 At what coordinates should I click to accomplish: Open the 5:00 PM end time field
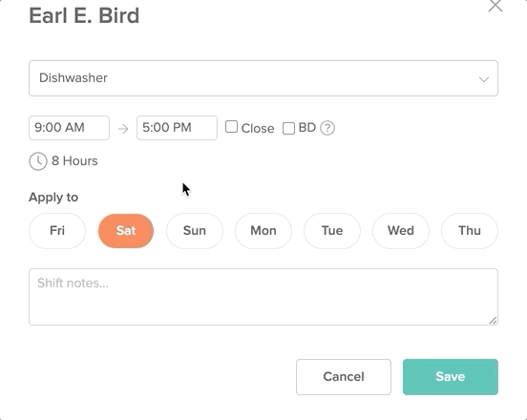pyautogui.click(x=178, y=128)
